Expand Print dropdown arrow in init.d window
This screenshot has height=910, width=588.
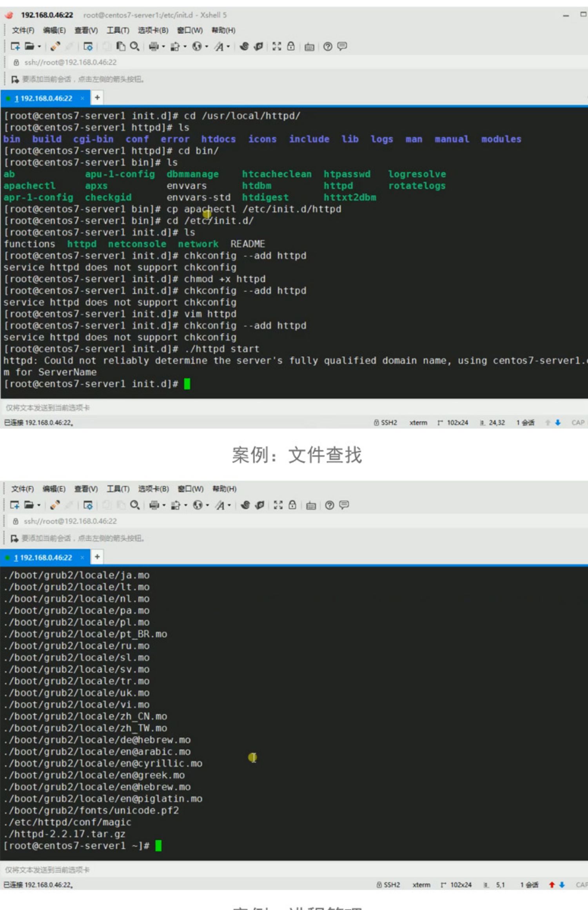[163, 47]
